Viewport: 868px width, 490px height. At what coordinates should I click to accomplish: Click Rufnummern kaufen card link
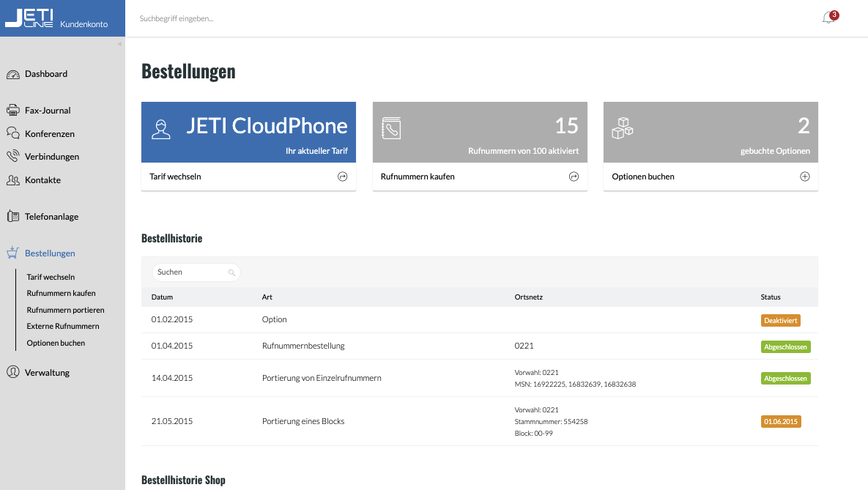coord(418,177)
